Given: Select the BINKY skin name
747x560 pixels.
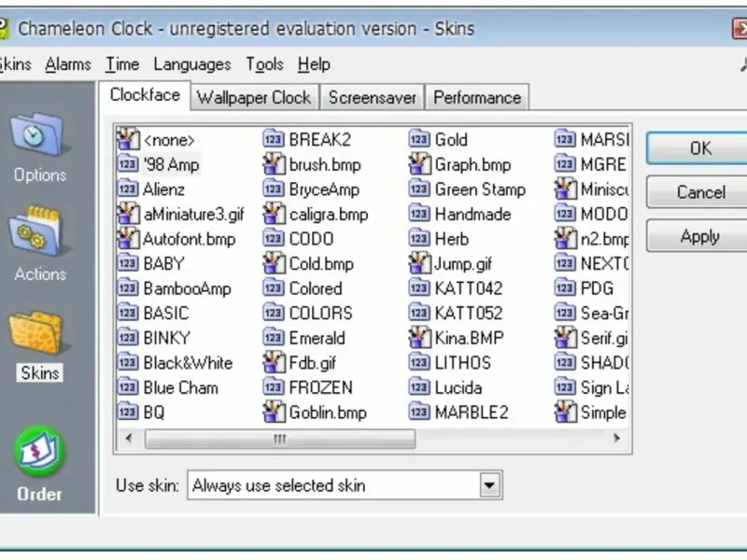Looking at the screenshot, I should point(167,338).
